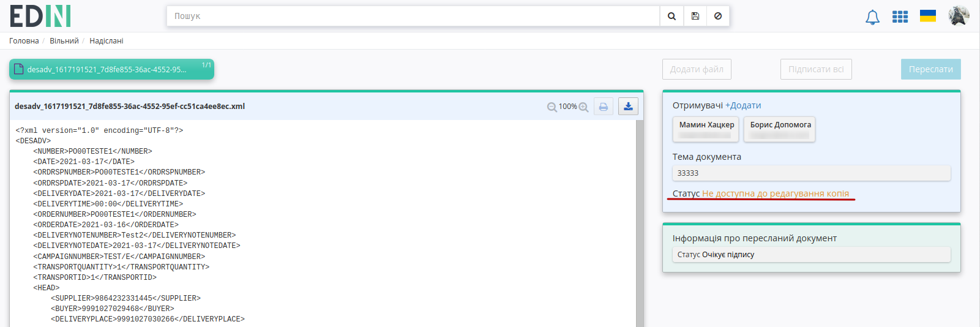This screenshot has height=327, width=980.
Task: Click the SUPPLIER 9864232331445 line
Action: (x=125, y=298)
